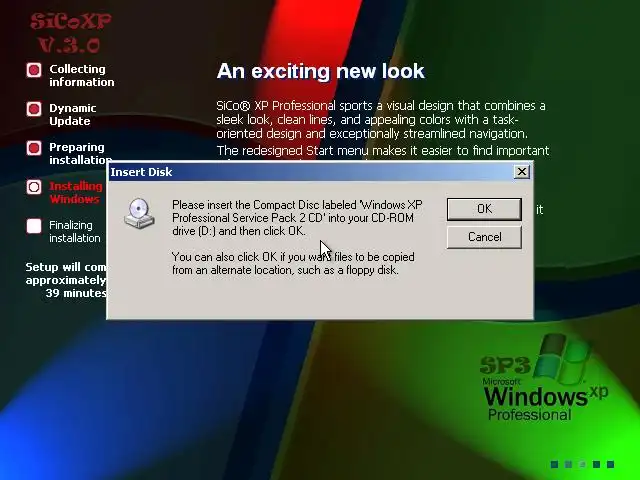
Task: Cancel the Insert Disk dialog
Action: point(484,237)
